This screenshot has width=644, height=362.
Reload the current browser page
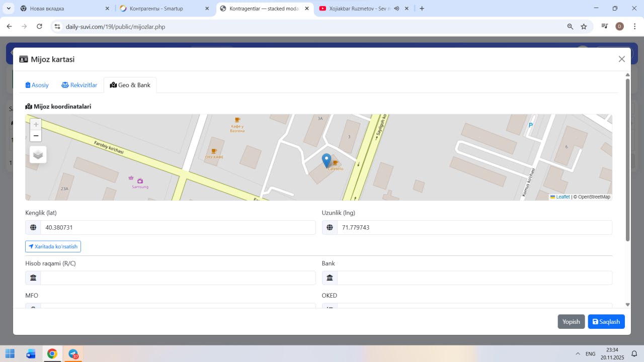pos(39,27)
